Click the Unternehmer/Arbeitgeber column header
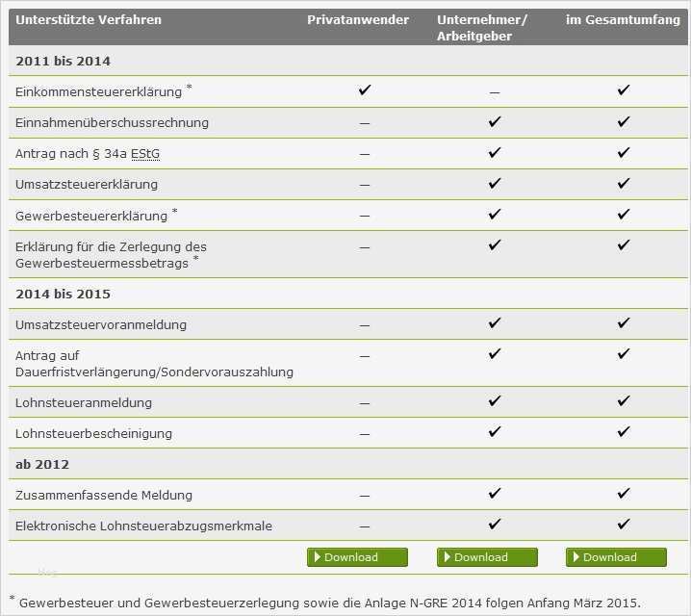The height and width of the screenshot is (616, 691). [481, 28]
